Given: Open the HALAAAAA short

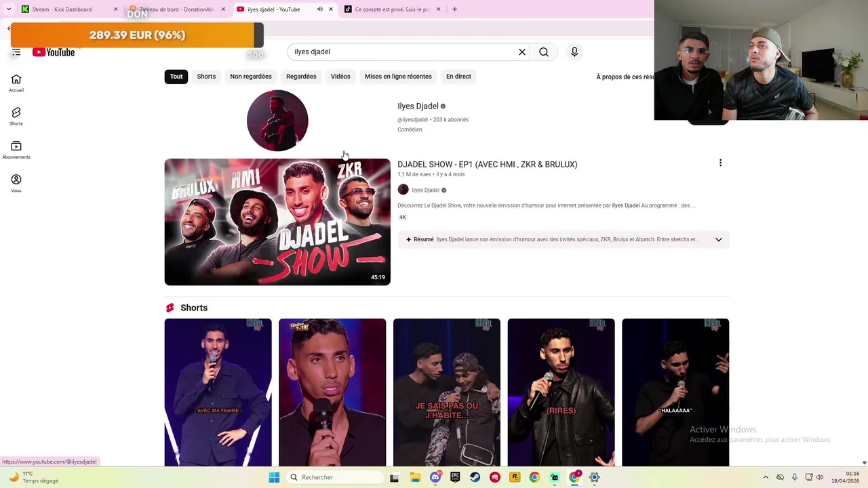Looking at the screenshot, I should click(x=675, y=392).
